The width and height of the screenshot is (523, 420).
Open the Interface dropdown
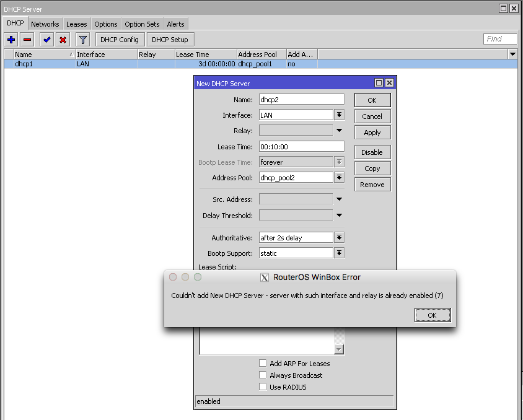click(339, 115)
